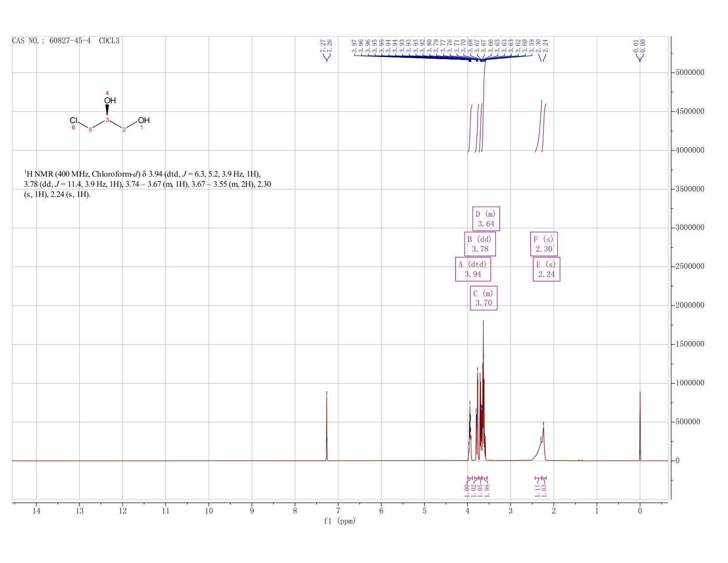Click the integral value 1.03 below baseline
This screenshot has height=563, width=728.
coord(544,490)
